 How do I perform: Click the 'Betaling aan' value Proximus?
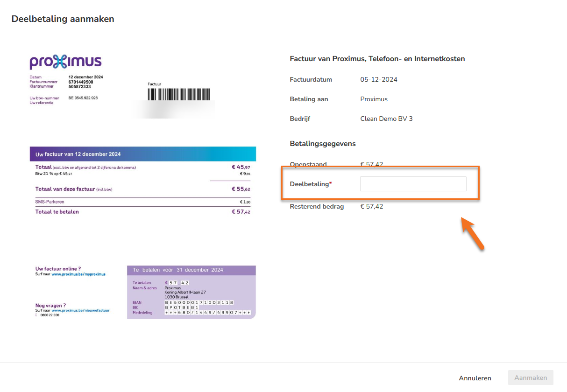click(374, 99)
